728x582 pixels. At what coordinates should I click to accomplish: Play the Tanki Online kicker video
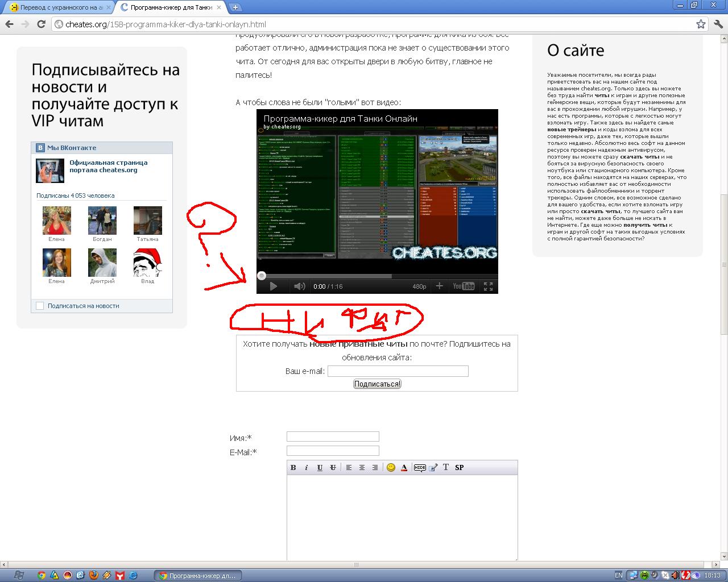[273, 286]
